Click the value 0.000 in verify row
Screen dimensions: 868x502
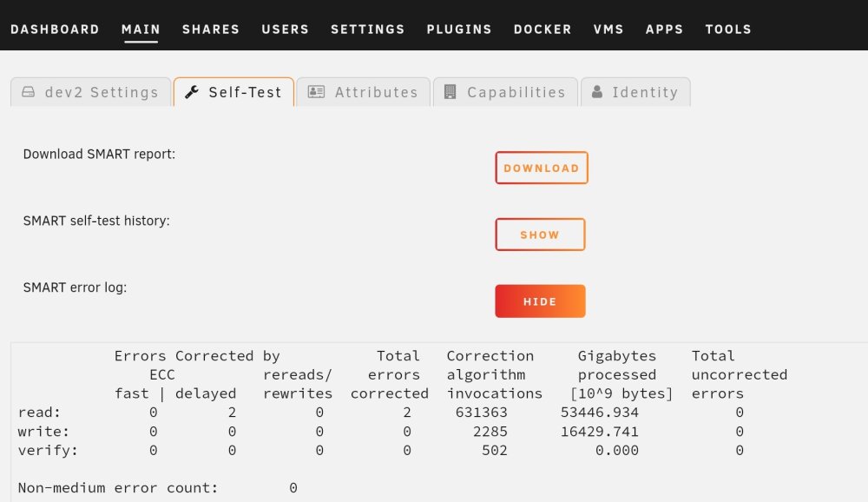(x=616, y=450)
